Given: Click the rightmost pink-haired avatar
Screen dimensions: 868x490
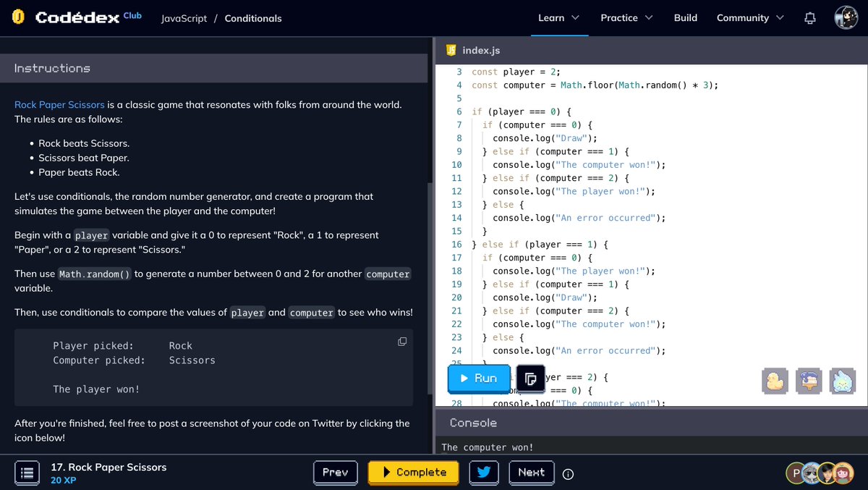Looking at the screenshot, I should (x=843, y=473).
